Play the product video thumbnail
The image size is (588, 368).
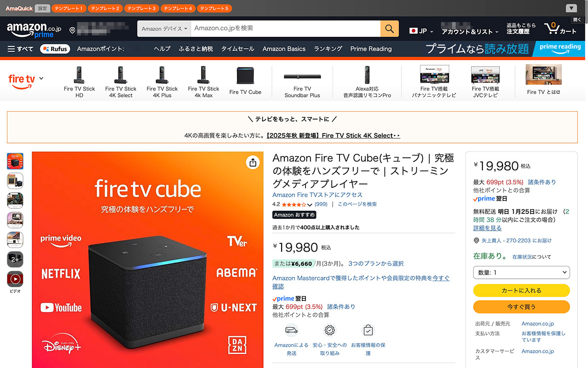click(15, 279)
